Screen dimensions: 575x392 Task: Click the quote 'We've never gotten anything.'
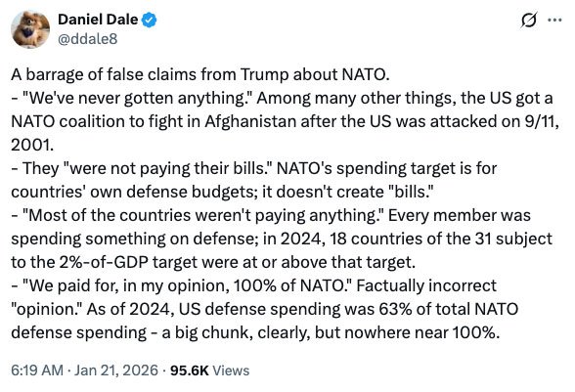click(x=137, y=99)
